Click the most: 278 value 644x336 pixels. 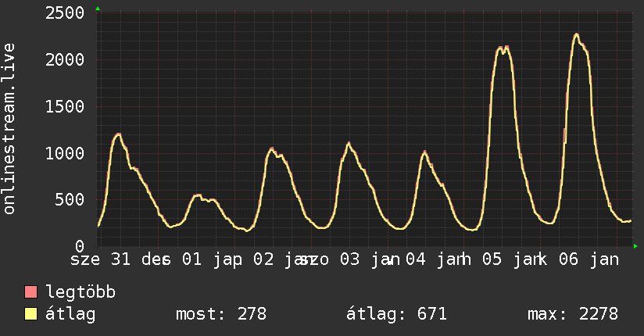[x=221, y=314]
